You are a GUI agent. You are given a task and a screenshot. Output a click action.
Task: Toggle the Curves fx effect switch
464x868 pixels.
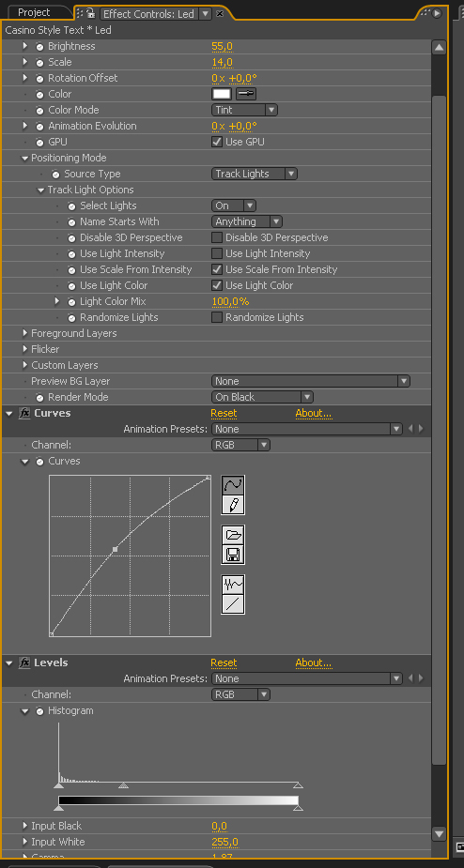[24, 413]
